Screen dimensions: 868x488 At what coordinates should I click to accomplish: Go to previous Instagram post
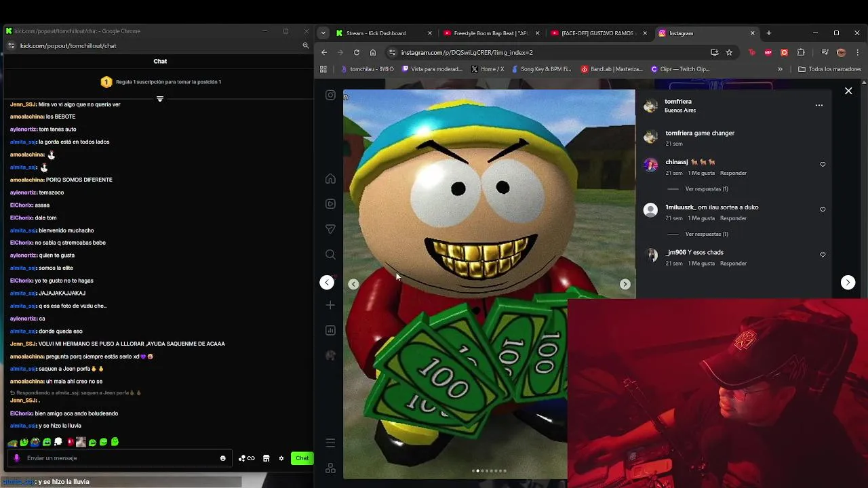[327, 283]
